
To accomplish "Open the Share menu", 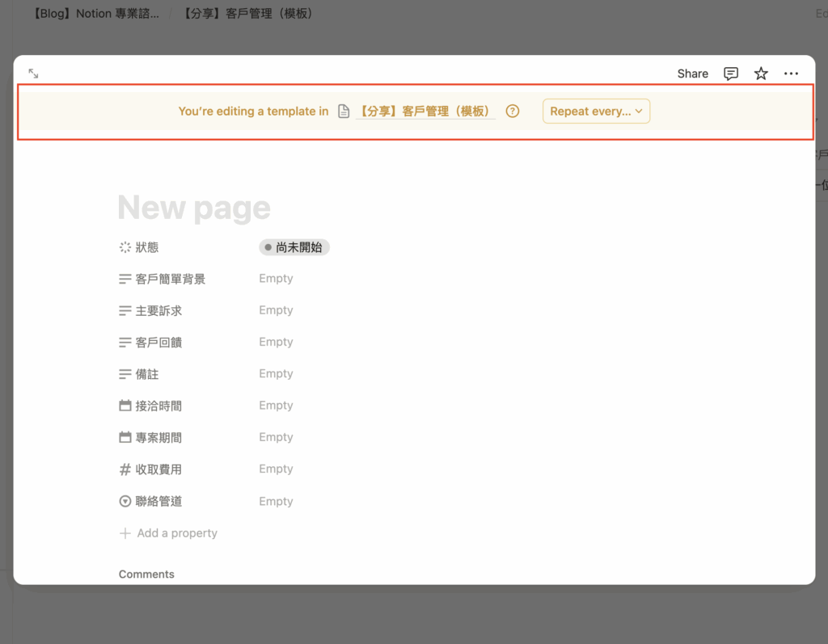I will pyautogui.click(x=692, y=74).
